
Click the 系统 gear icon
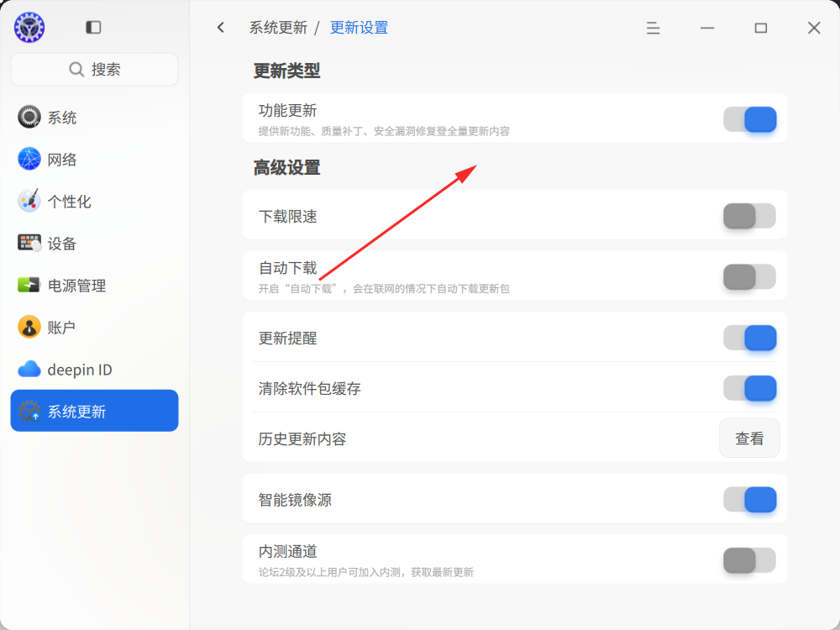(x=29, y=117)
